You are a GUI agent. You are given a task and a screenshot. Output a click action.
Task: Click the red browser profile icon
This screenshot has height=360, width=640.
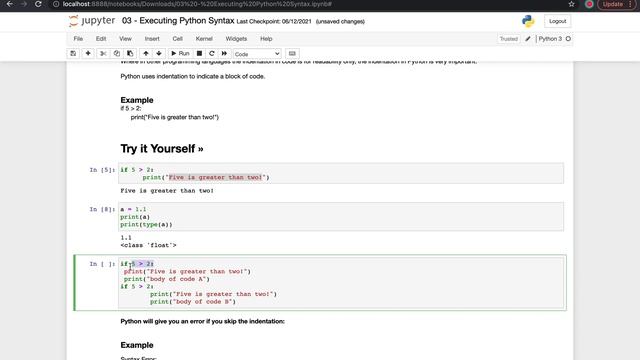click(589, 4)
